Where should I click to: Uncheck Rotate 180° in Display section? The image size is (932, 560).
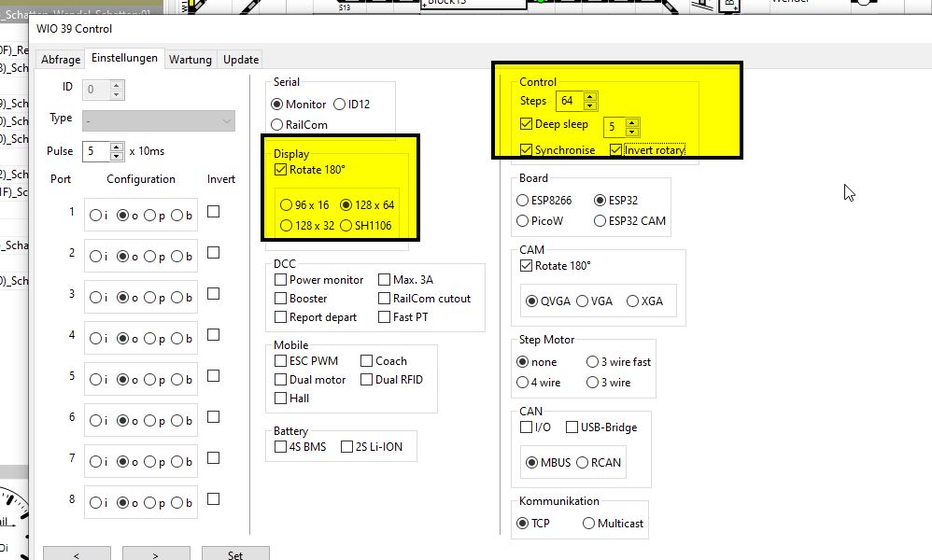pos(282,170)
